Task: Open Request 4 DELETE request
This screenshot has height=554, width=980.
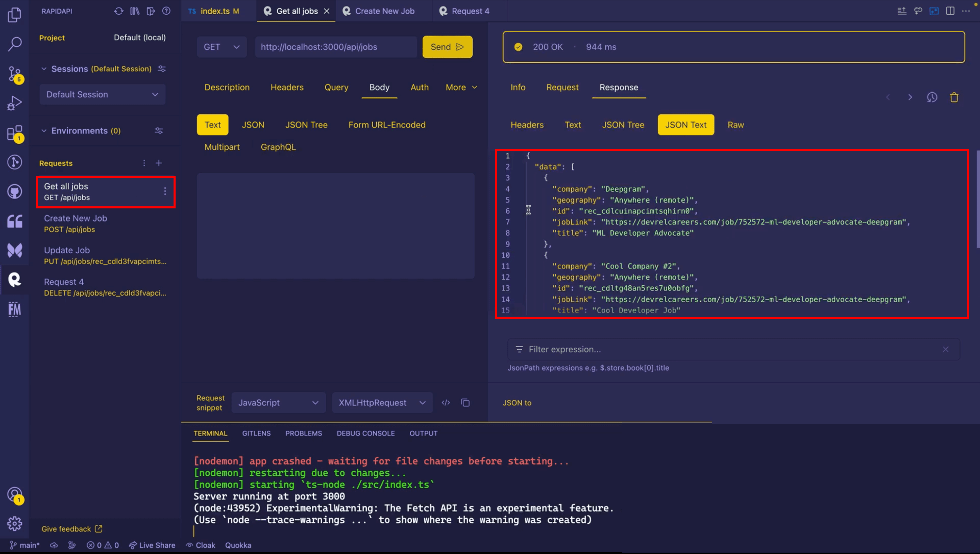Action: 106,287
